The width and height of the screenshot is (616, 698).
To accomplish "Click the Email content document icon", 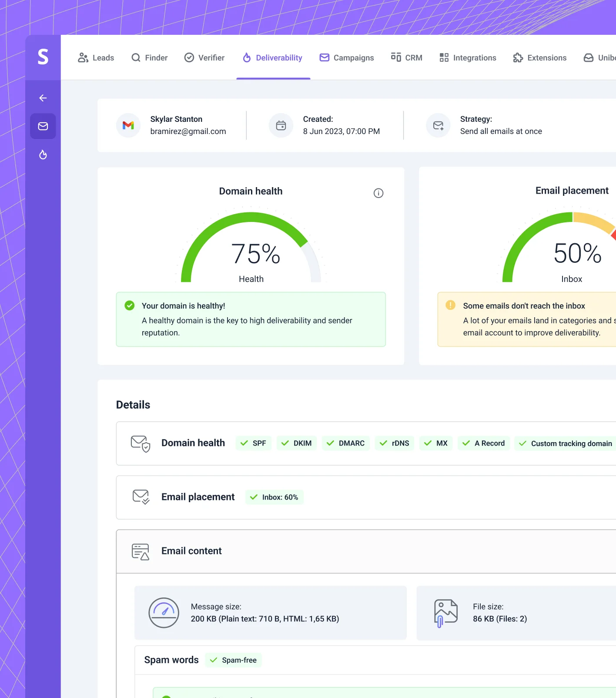I will tap(141, 551).
